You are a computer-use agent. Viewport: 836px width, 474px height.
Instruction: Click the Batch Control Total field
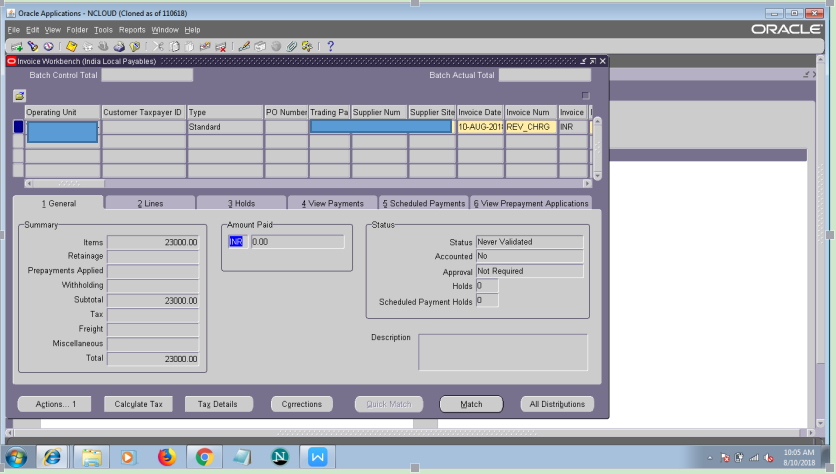click(x=147, y=75)
